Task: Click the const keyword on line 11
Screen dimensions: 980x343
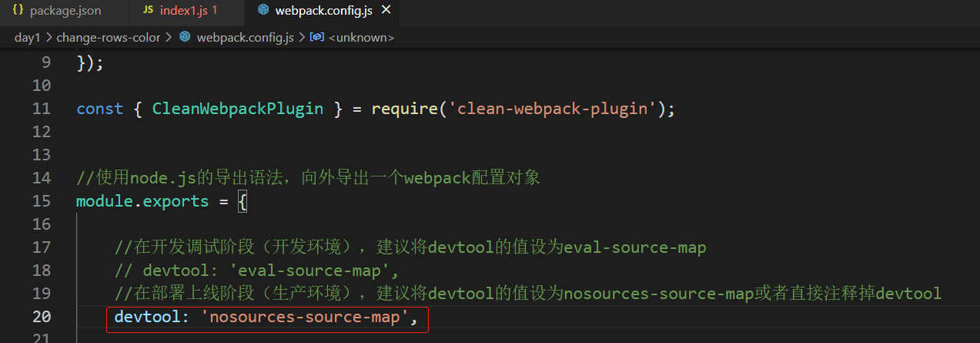Action: (100, 109)
